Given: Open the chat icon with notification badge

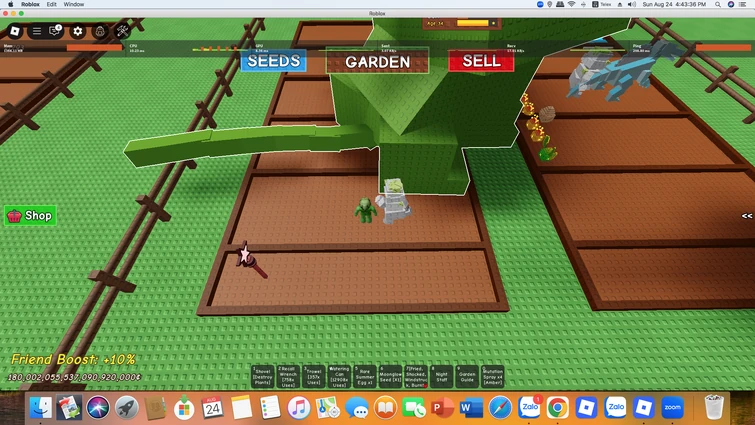Looking at the screenshot, I should [x=55, y=31].
